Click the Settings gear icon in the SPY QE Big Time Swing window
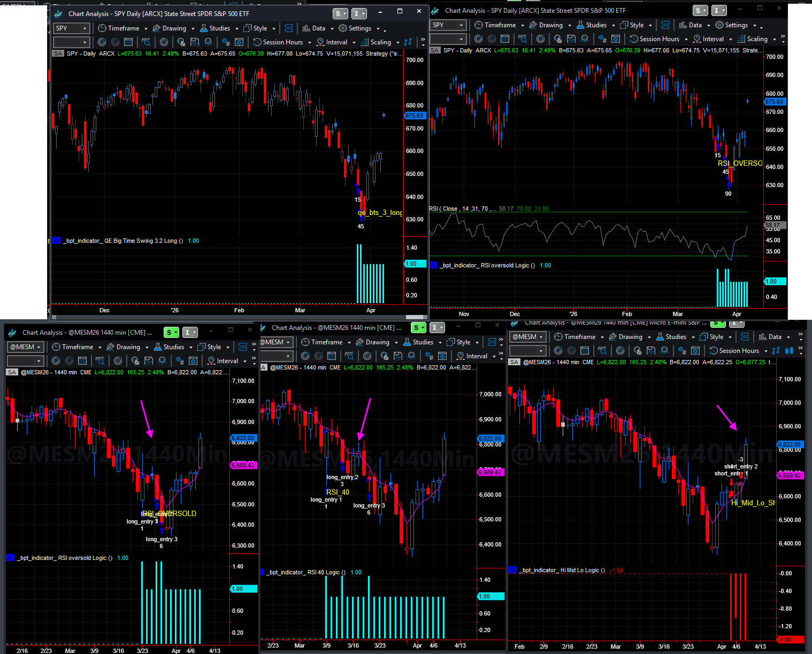 click(x=343, y=28)
